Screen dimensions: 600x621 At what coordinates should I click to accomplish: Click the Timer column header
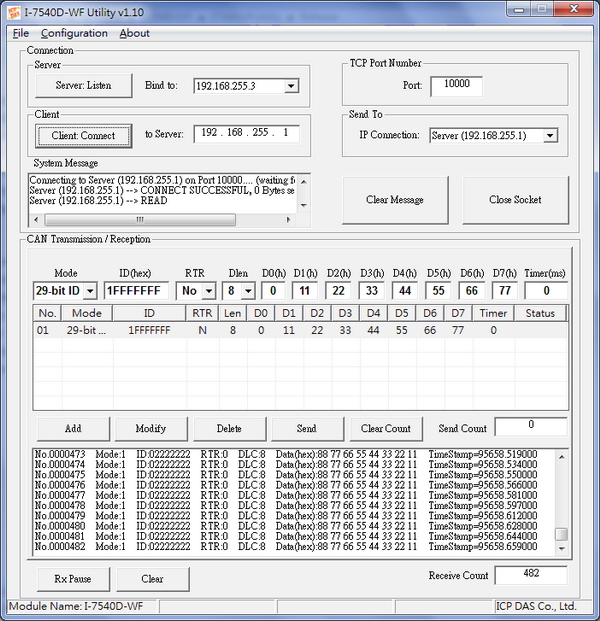tap(493, 313)
